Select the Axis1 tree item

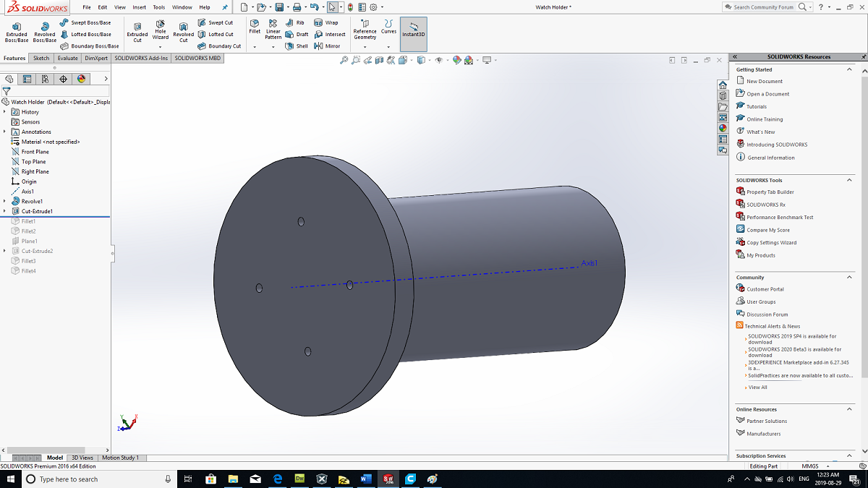pos(27,192)
